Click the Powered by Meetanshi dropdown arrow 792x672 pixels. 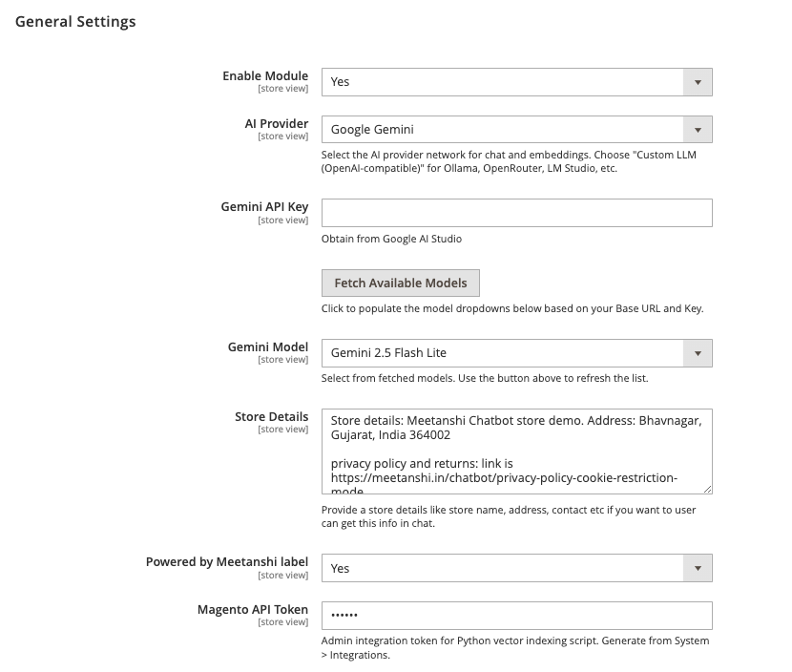[698, 568]
